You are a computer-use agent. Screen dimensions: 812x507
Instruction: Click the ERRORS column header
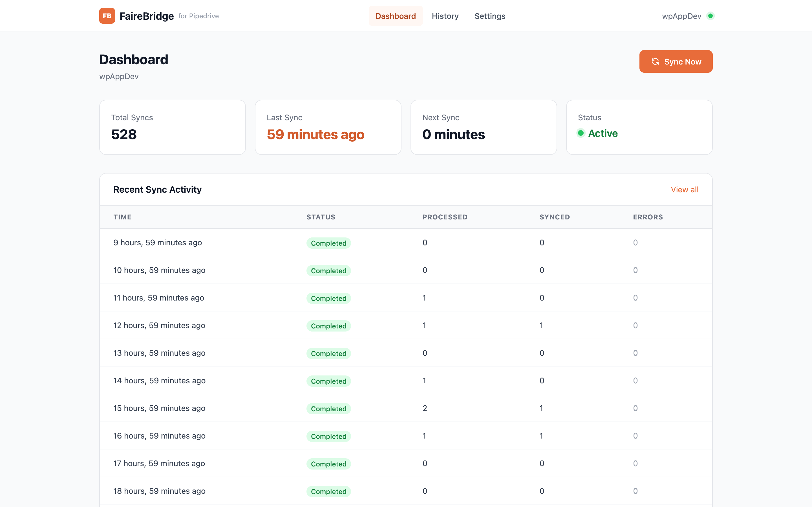pos(648,217)
